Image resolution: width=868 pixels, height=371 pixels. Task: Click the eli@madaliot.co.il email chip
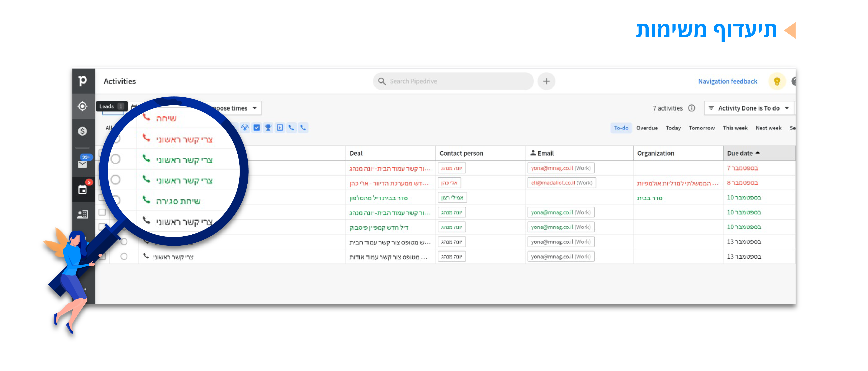click(561, 183)
